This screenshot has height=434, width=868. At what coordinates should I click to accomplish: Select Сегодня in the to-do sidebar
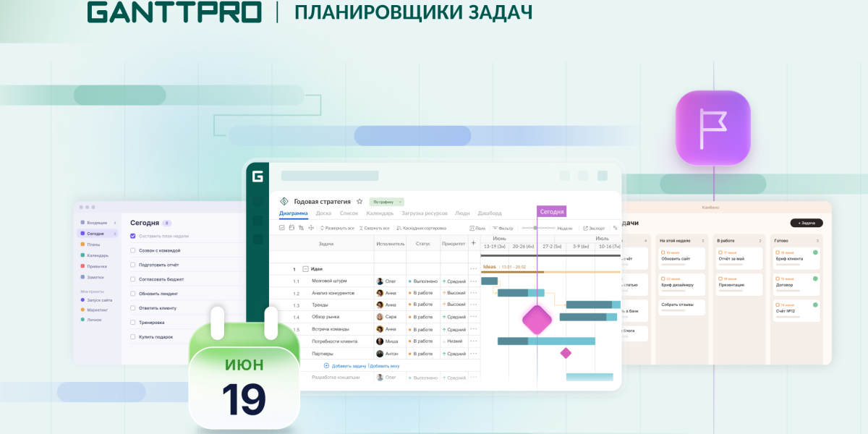[x=98, y=234]
